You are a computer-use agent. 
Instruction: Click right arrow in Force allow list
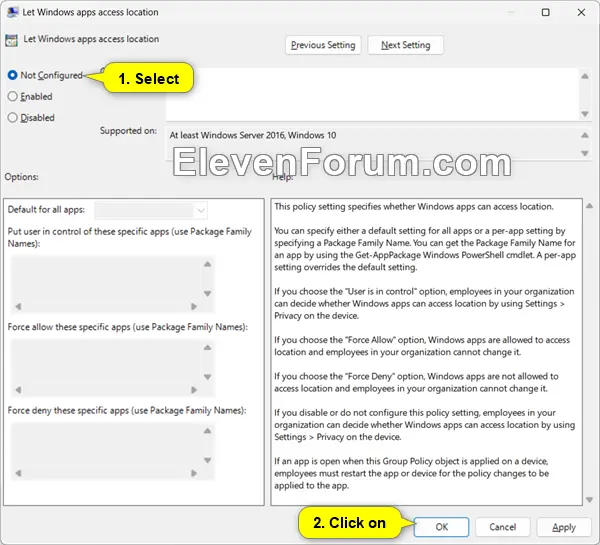(x=194, y=390)
